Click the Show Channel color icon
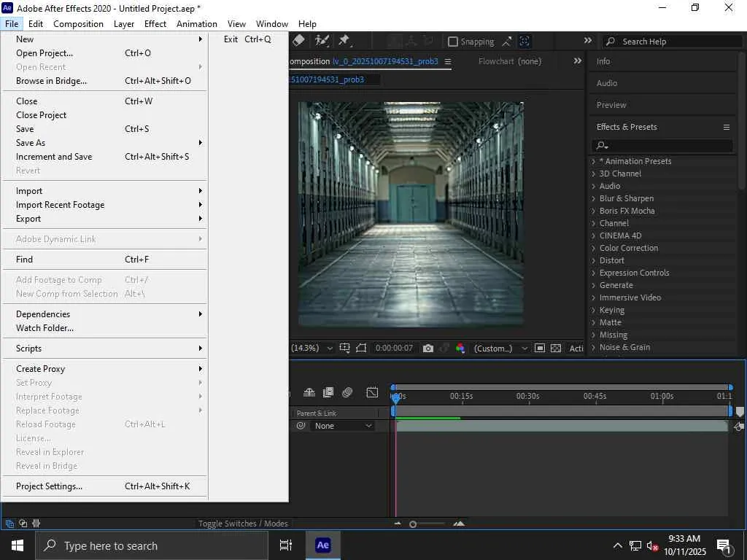 pyautogui.click(x=460, y=349)
